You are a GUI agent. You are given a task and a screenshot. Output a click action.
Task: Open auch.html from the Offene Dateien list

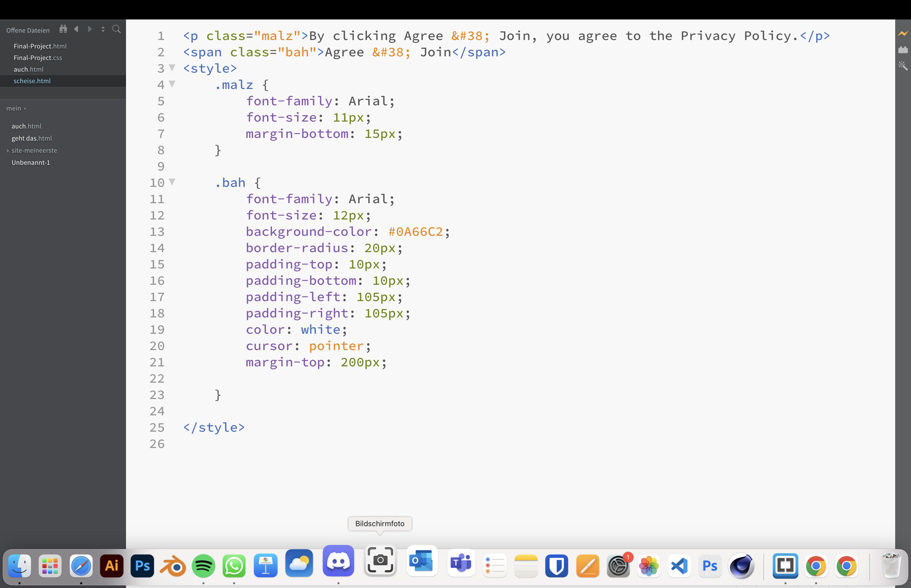point(29,69)
